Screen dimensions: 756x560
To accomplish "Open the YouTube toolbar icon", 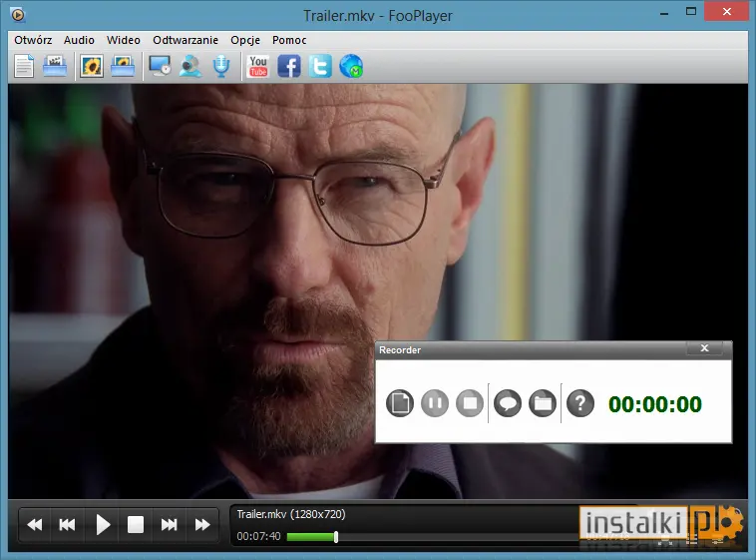I will point(258,66).
